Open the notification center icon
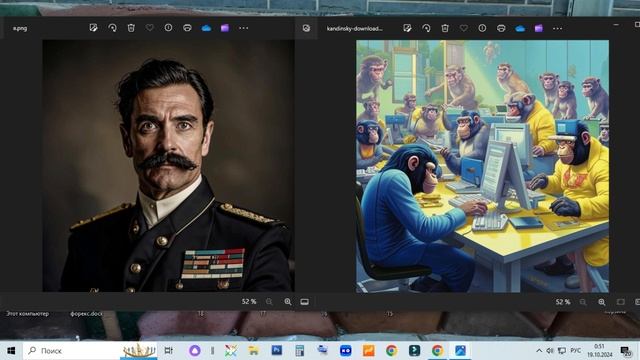640x360 pixels. 625,351
